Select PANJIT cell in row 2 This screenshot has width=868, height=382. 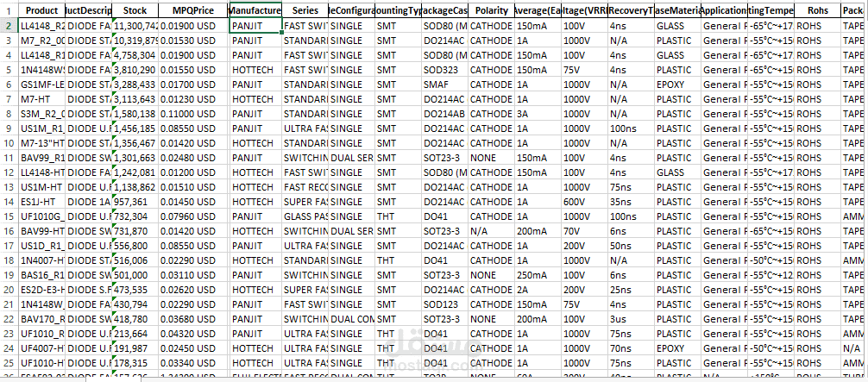255,26
